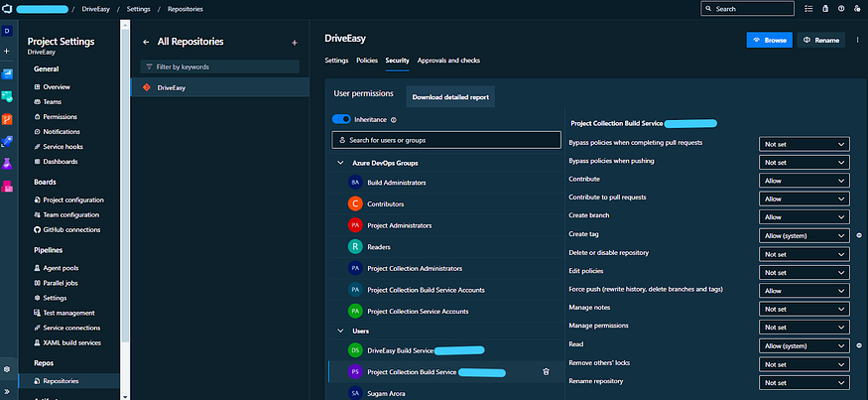Open the Force push permission dropdown
Image resolution: width=868 pixels, height=400 pixels.
point(804,291)
